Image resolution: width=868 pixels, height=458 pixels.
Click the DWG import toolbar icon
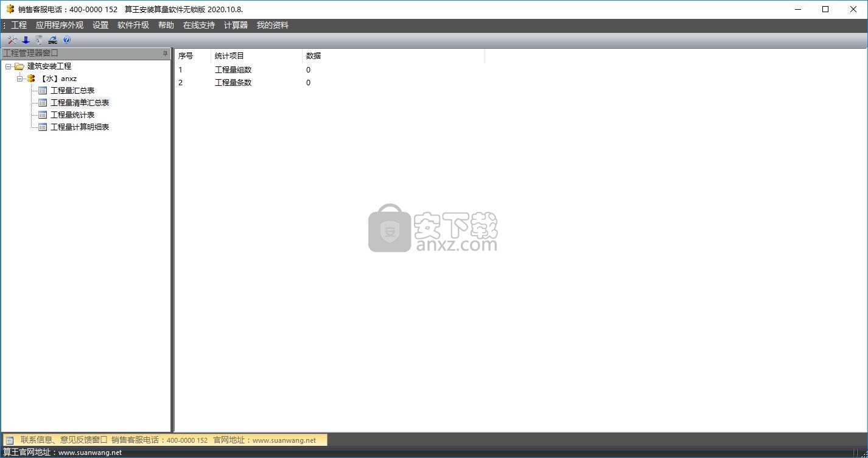click(53, 40)
